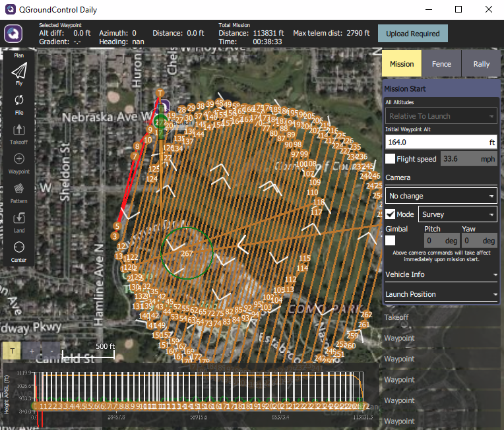Select waypoint 267 on the map
The width and height of the screenshot is (504, 430).
pos(187,253)
